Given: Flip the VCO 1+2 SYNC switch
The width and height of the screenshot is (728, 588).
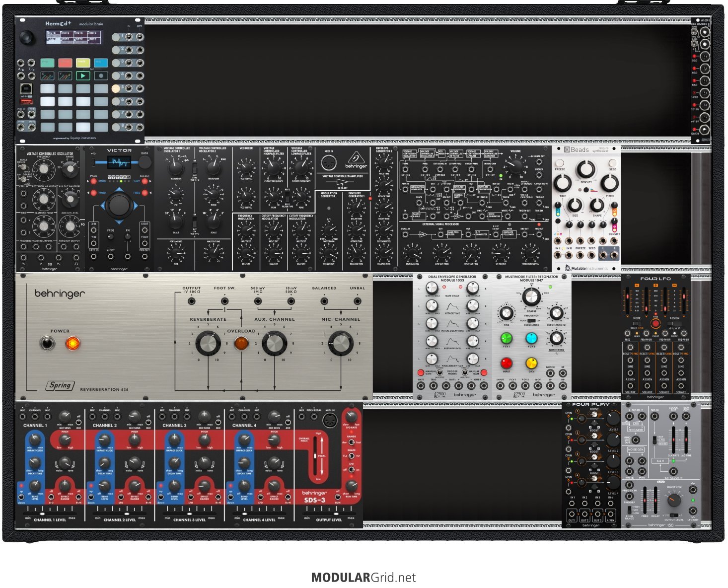Looking at the screenshot, I should pyautogui.click(x=195, y=168).
